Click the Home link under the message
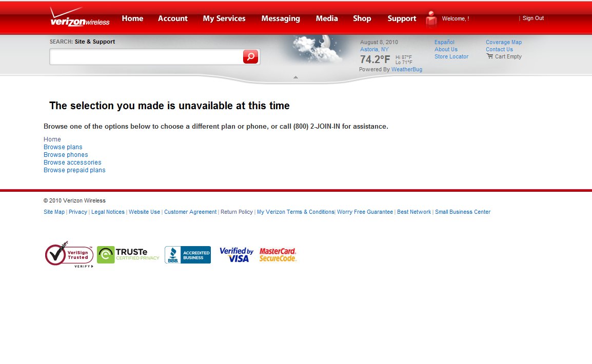This screenshot has width=592, height=364. [x=52, y=139]
